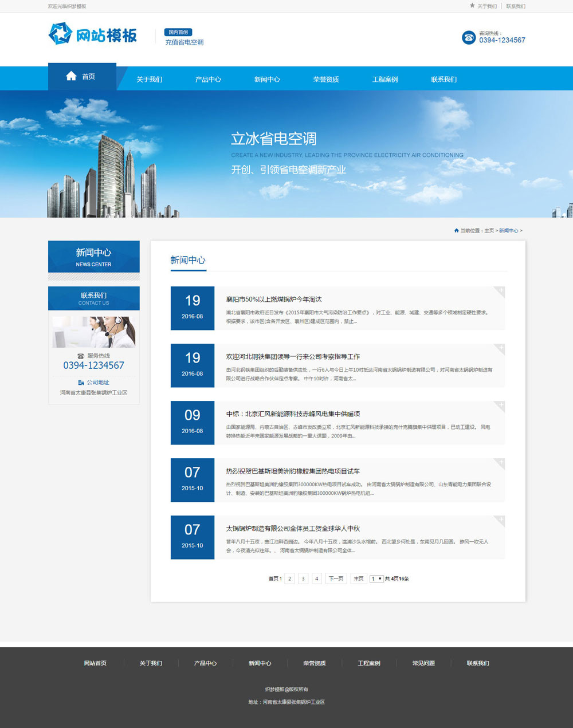573x728 pixels.
Task: Jump to last page with 末页
Action: [x=359, y=579]
